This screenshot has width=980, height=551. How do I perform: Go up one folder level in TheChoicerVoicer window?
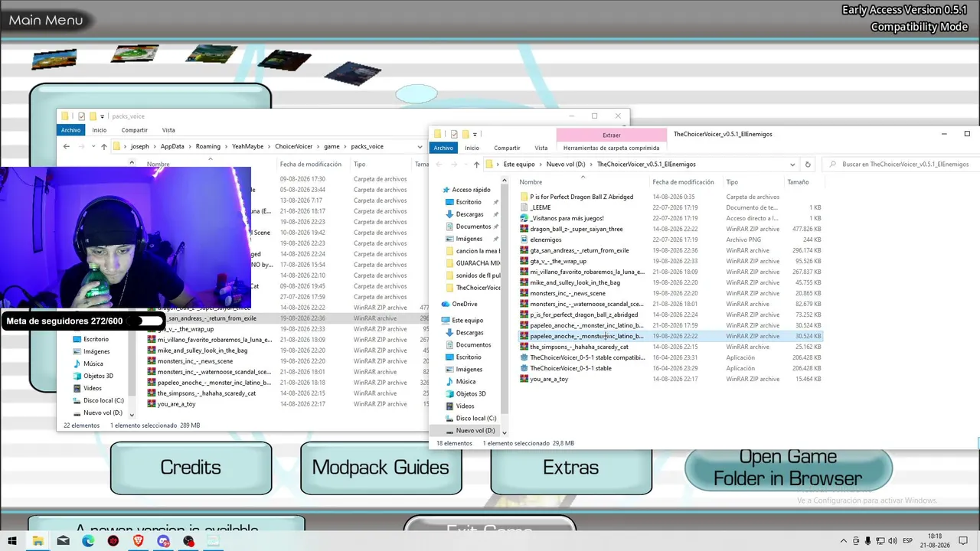click(476, 165)
